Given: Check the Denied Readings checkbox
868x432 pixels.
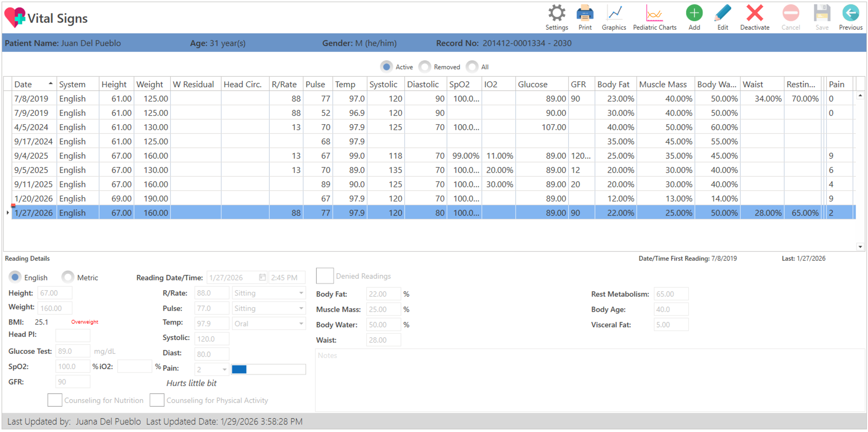Looking at the screenshot, I should [x=325, y=276].
